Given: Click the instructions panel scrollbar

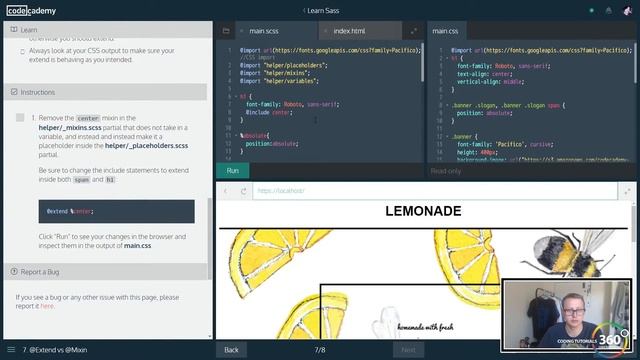Looking at the screenshot, I should (210, 239).
